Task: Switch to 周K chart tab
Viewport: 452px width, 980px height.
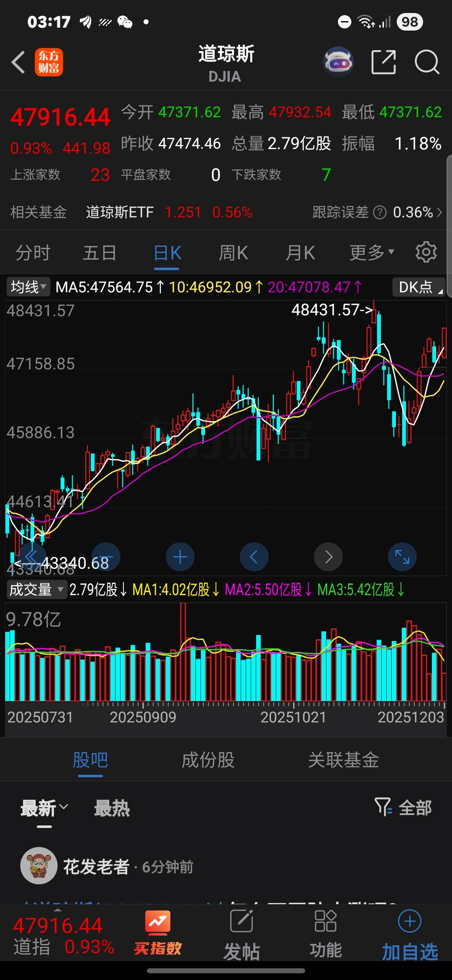Action: [x=234, y=253]
